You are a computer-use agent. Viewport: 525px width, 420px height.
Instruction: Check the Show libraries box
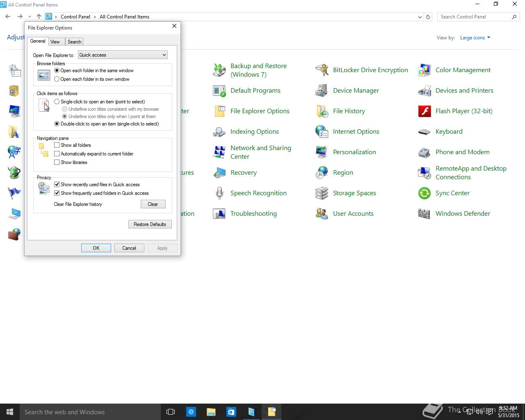click(x=57, y=162)
